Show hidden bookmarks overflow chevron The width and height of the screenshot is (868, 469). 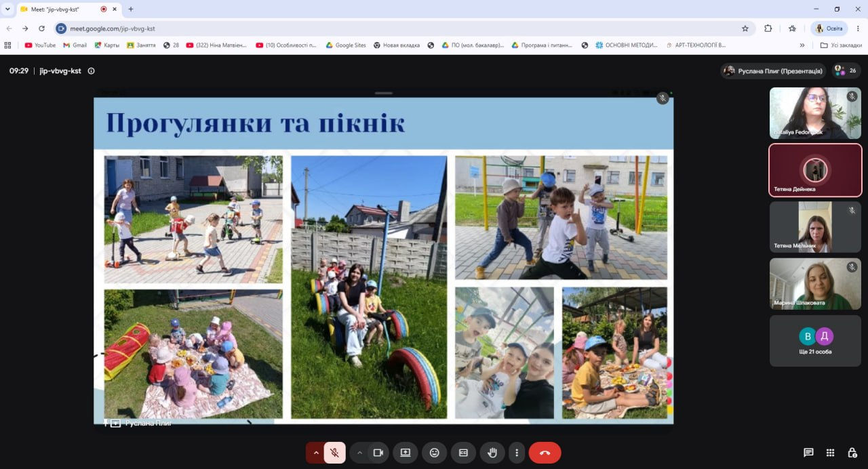click(802, 45)
